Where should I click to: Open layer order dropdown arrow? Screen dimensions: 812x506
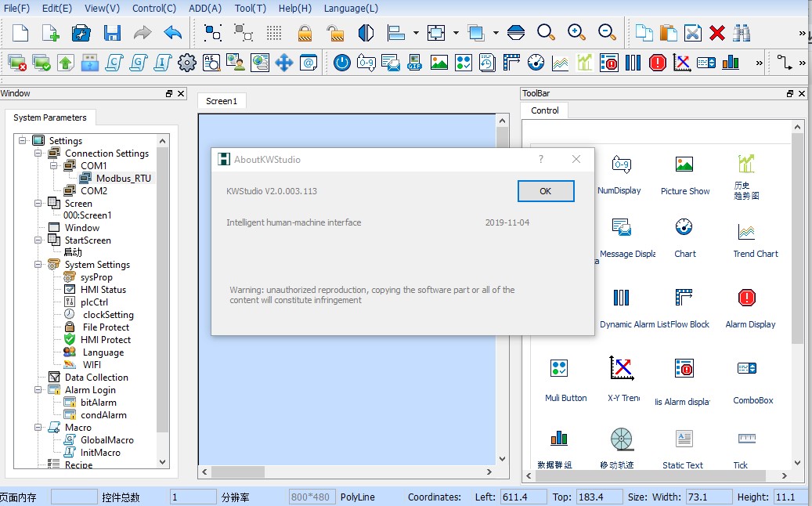496,33
